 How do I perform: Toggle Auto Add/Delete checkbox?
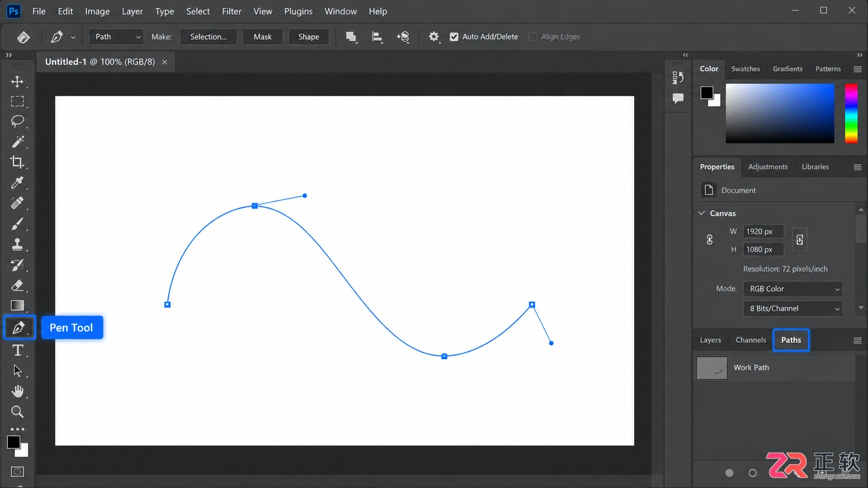pyautogui.click(x=454, y=37)
